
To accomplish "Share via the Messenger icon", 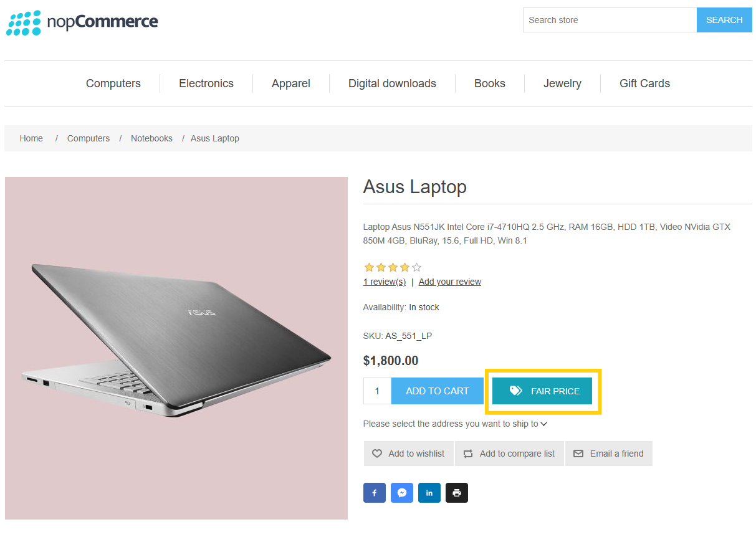I will [x=402, y=493].
